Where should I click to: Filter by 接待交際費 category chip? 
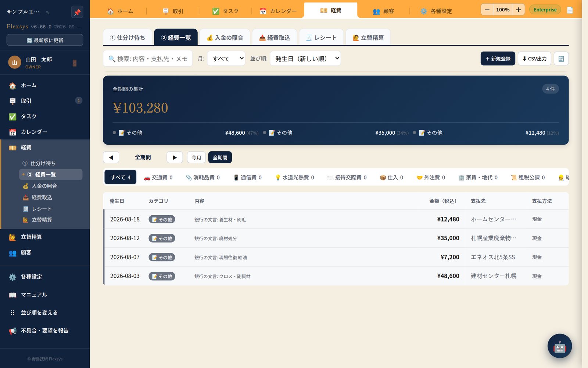point(347,177)
